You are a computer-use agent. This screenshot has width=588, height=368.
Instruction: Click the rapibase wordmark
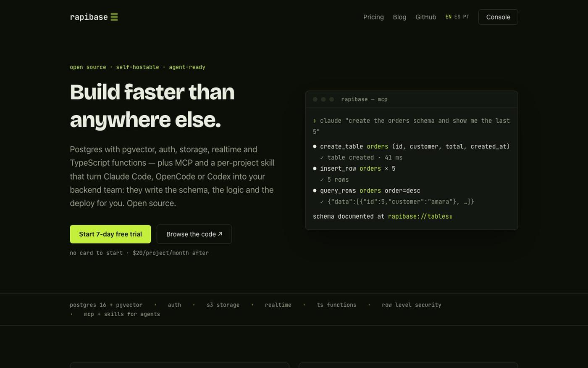click(89, 17)
